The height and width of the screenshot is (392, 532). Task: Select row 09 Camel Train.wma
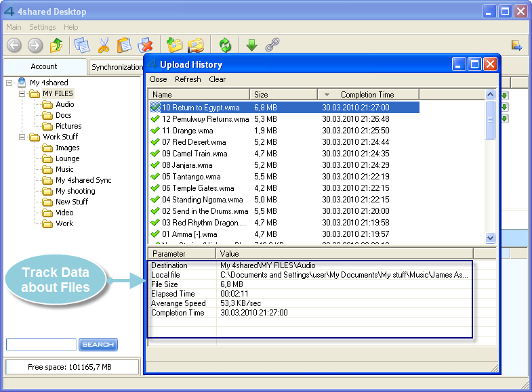click(x=284, y=154)
